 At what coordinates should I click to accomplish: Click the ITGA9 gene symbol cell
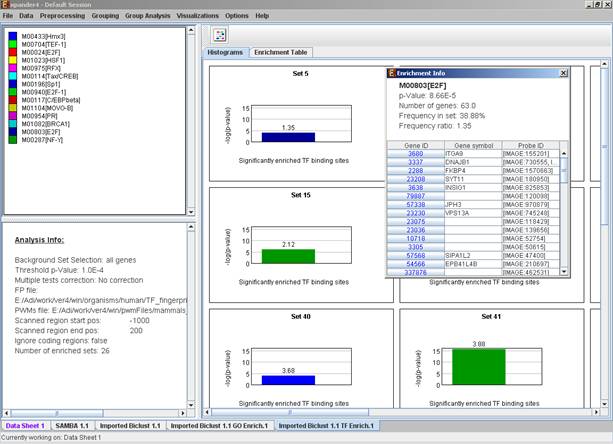click(473, 154)
